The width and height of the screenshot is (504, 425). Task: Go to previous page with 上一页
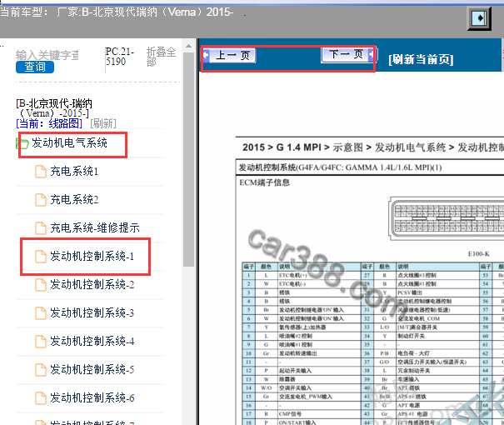[x=230, y=56]
